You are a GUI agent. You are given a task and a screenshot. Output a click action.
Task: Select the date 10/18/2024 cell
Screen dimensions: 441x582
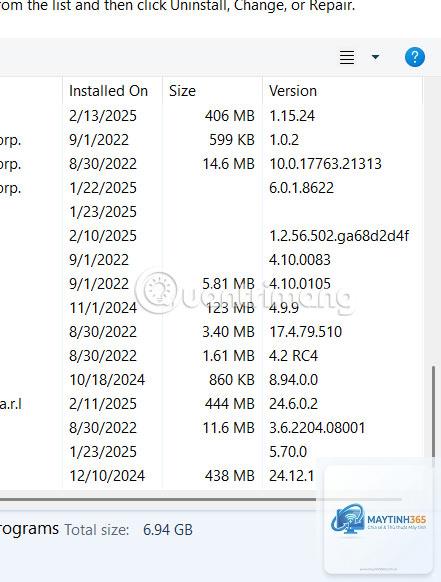[x=107, y=380]
